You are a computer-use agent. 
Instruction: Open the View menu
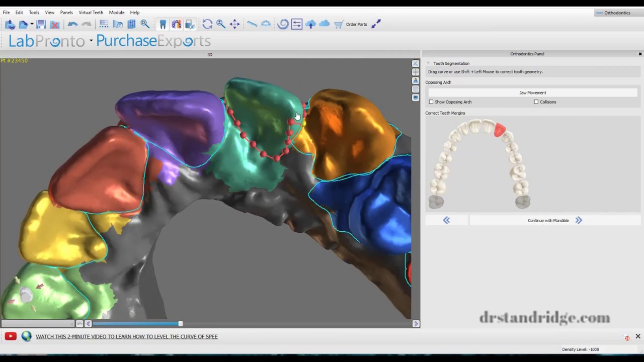tap(50, 12)
